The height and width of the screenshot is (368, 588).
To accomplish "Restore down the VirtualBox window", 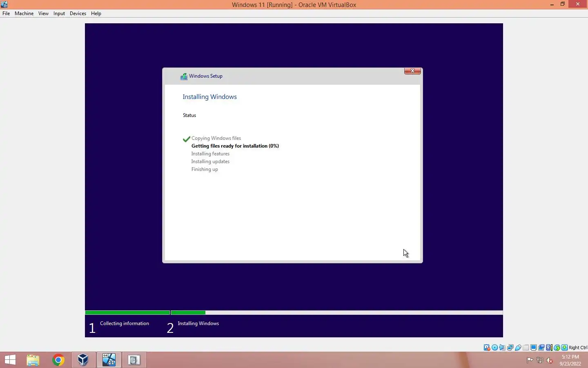I will (563, 4).
